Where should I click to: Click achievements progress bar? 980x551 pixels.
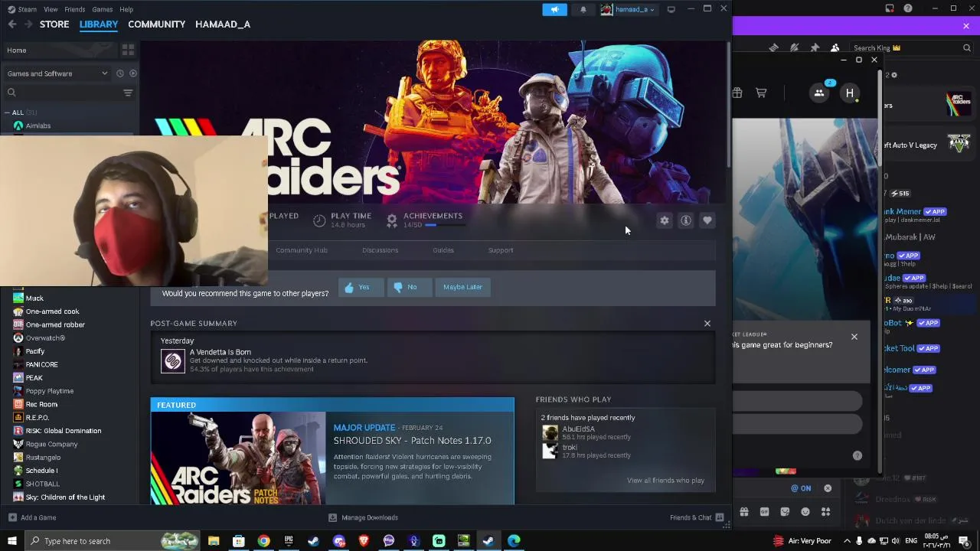[444, 225]
